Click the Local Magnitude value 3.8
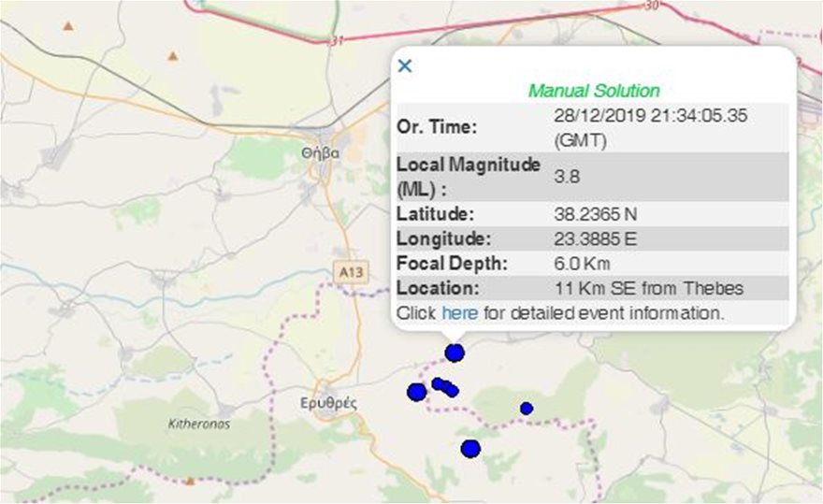 564,174
